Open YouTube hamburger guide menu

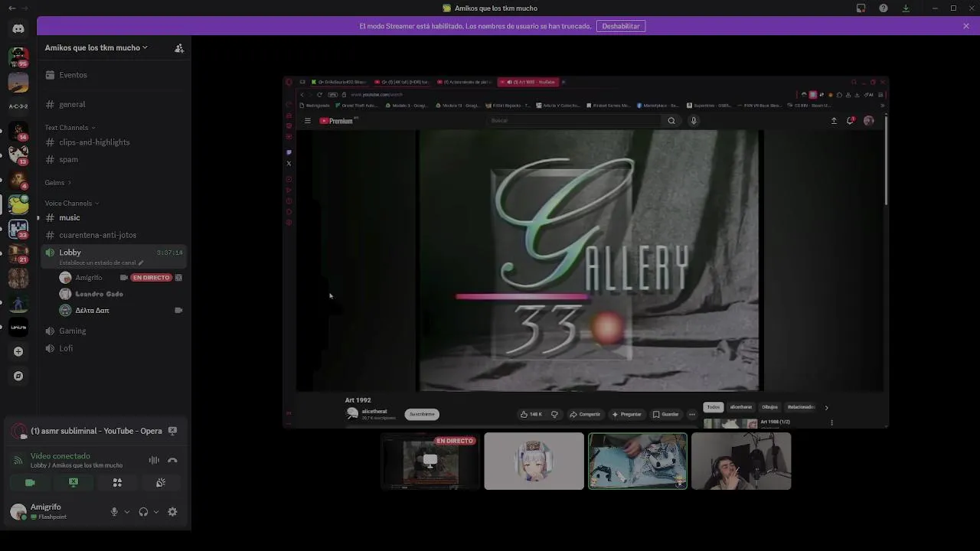click(308, 121)
